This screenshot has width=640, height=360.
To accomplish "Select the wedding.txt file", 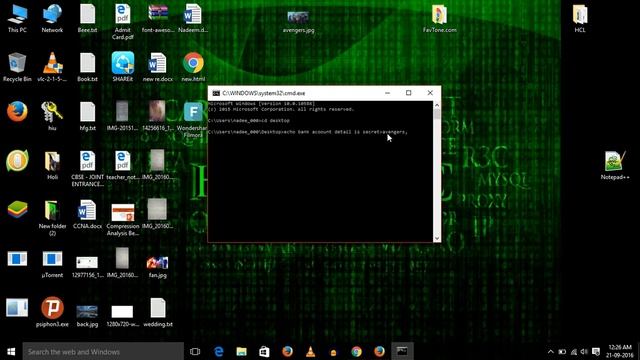I will (158, 312).
